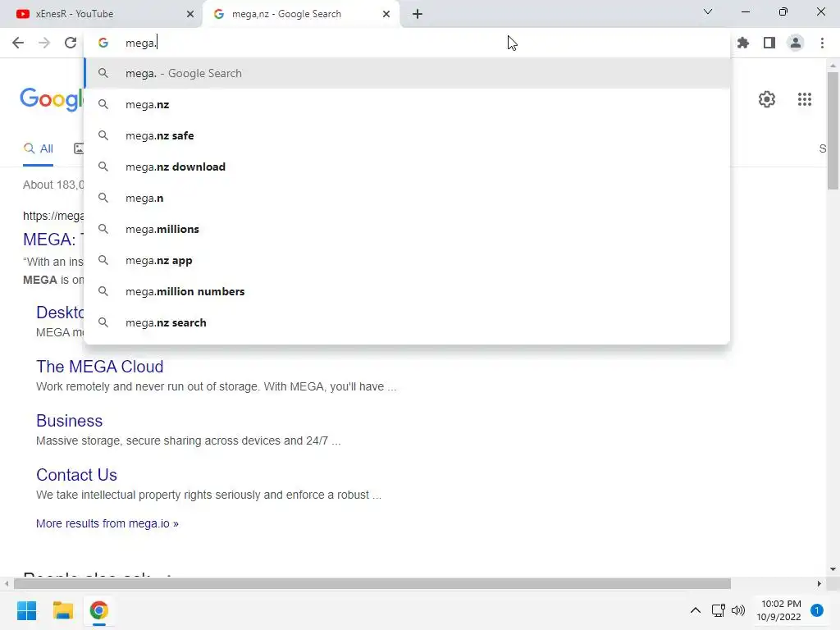Viewport: 840px width, 630px height.
Task: Toggle the Chrome side panel icon
Action: click(769, 43)
